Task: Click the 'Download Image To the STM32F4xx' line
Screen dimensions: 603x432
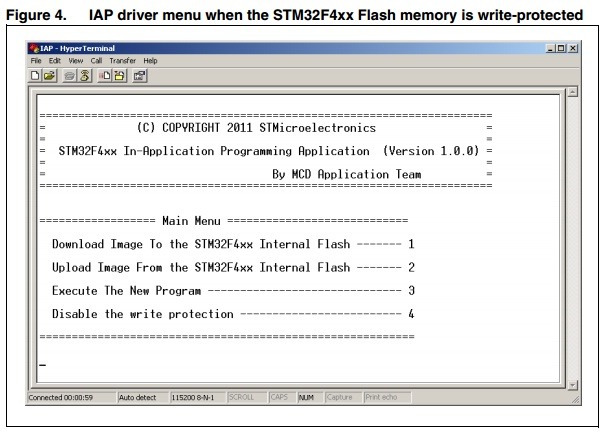Action: point(233,244)
